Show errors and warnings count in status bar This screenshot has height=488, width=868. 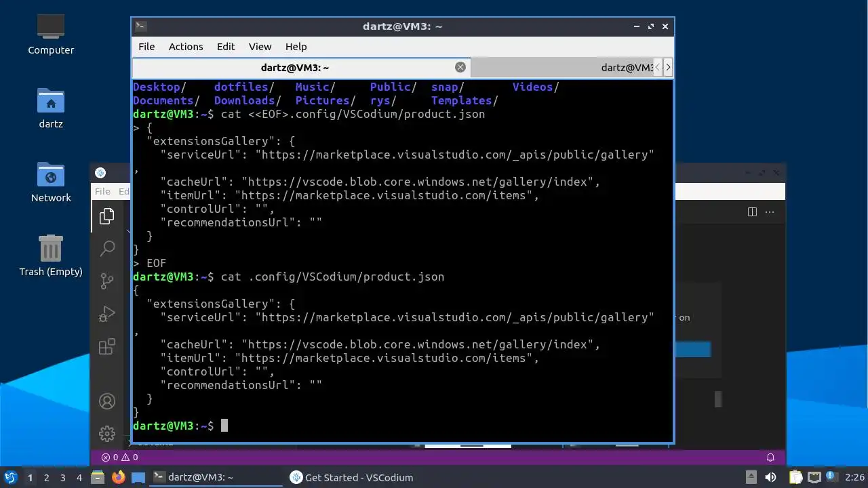point(119,457)
